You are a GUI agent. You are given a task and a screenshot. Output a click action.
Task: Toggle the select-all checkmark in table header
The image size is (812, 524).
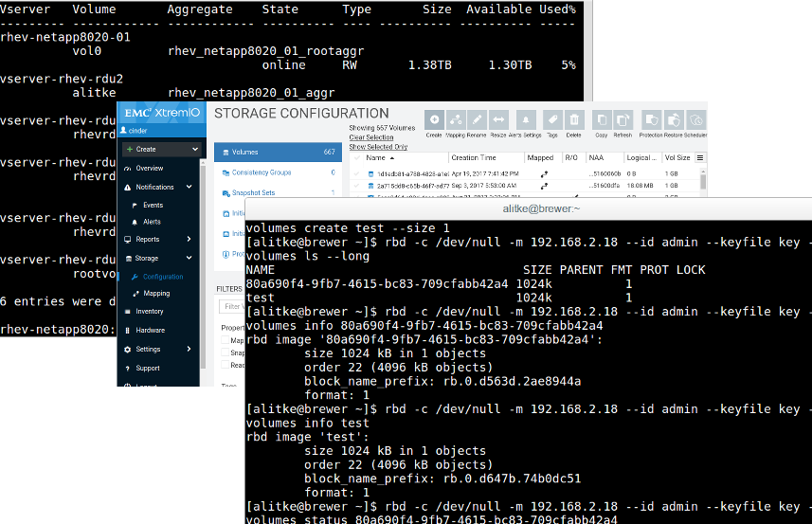tap(357, 158)
